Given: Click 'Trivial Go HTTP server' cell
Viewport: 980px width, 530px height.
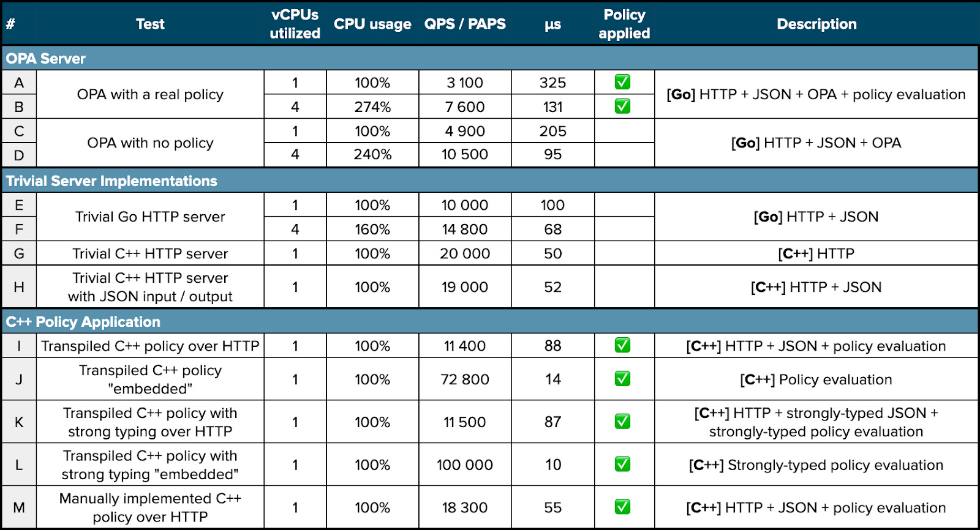Looking at the screenshot, I should pyautogui.click(x=150, y=217).
